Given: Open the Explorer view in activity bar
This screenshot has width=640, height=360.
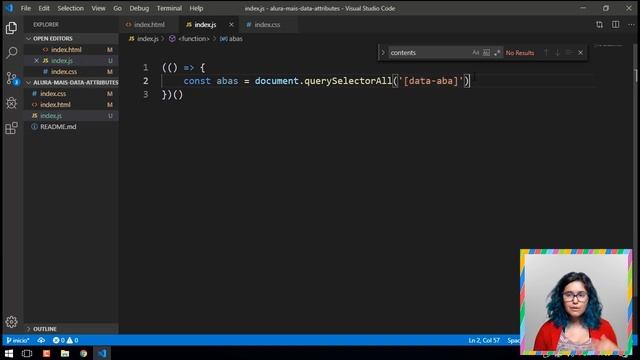Looking at the screenshot, I should [11, 28].
